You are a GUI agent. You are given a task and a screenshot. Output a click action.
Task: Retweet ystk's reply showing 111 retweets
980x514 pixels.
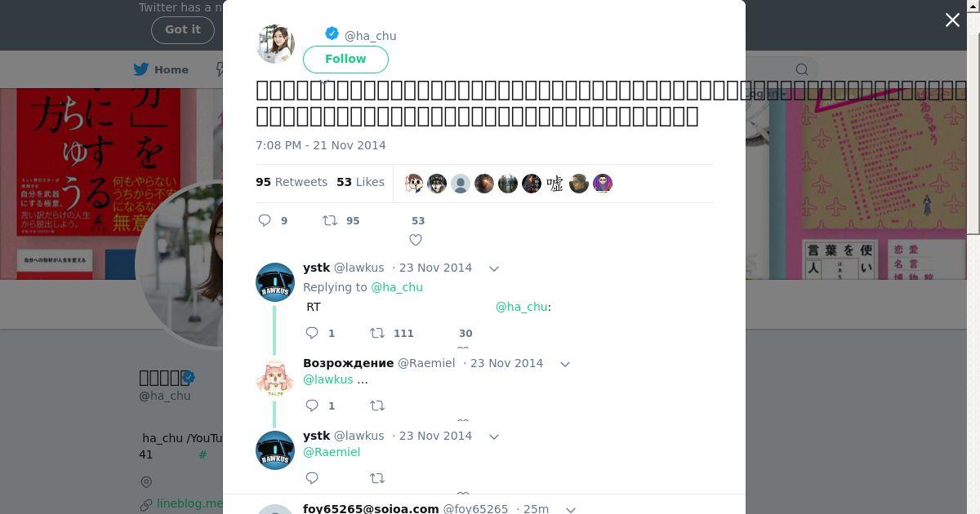[377, 333]
